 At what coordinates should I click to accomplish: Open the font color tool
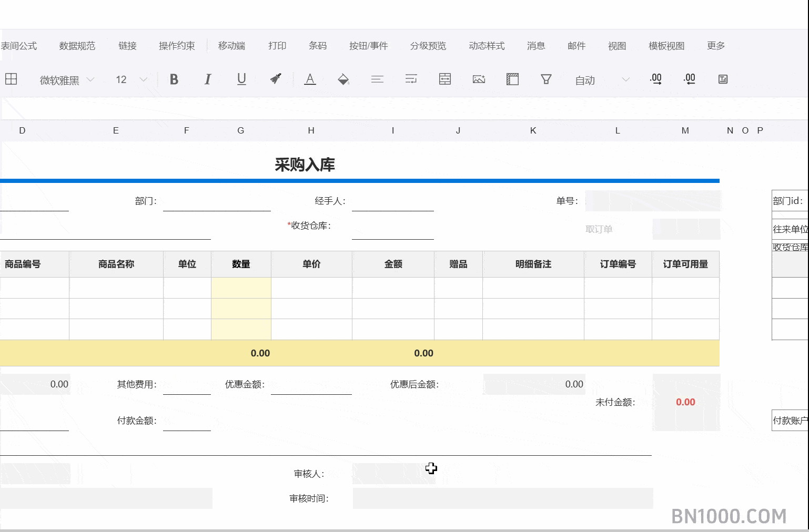click(310, 79)
